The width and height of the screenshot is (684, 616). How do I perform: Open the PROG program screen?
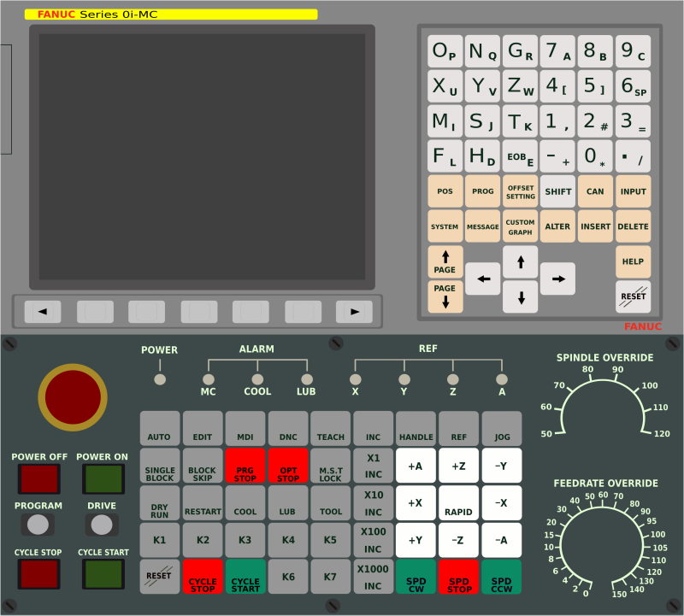point(482,191)
